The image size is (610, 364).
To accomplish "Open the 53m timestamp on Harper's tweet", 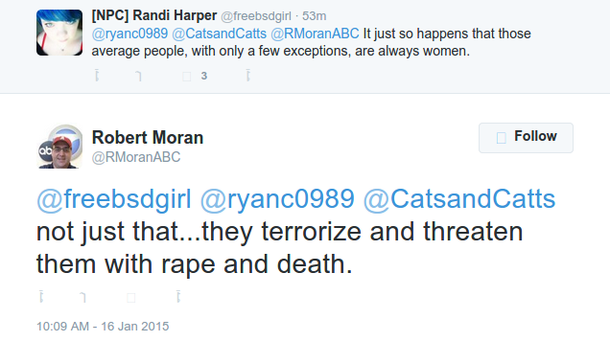I will coord(314,16).
